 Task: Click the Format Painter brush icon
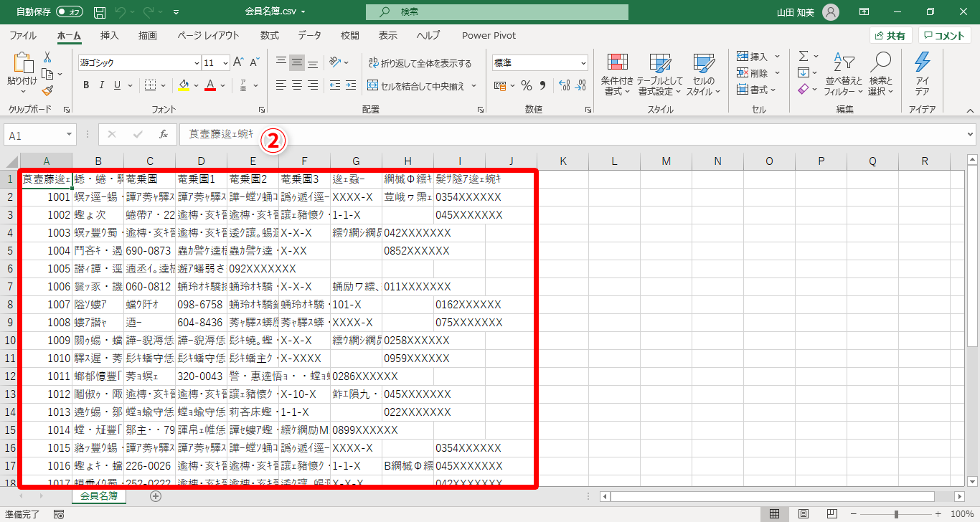pos(47,90)
